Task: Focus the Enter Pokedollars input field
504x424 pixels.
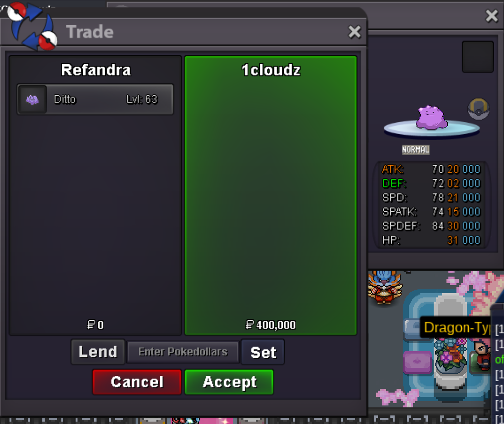Action: (x=183, y=352)
